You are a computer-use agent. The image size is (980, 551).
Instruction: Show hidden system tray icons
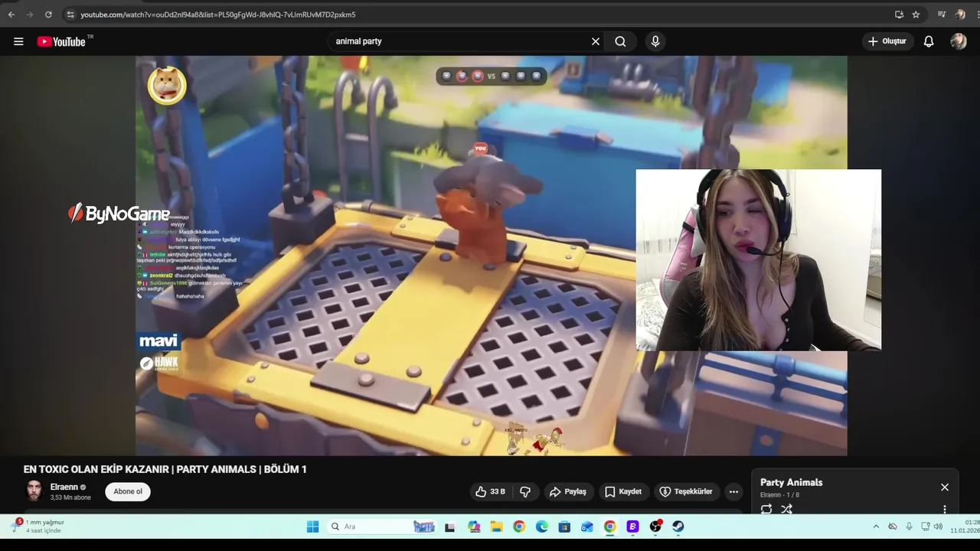(x=876, y=527)
